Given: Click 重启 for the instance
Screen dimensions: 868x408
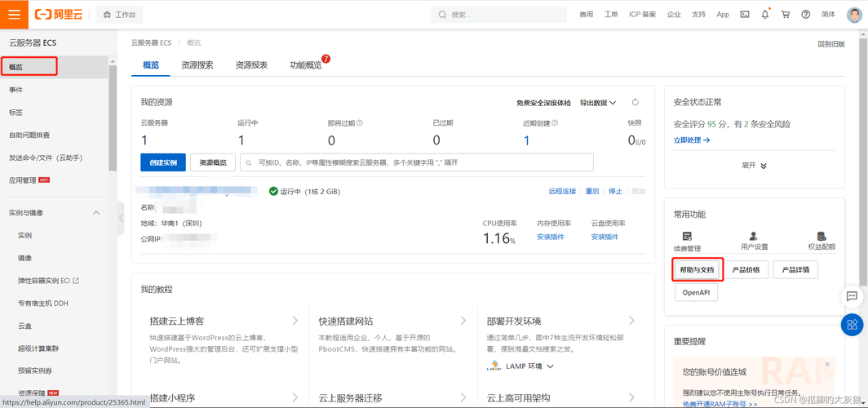Looking at the screenshot, I should pyautogui.click(x=592, y=191).
